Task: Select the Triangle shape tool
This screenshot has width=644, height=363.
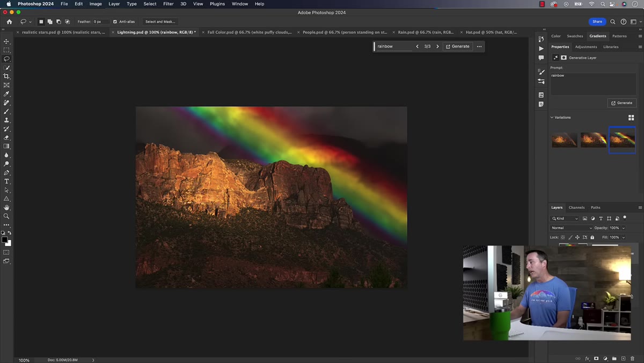Action: pos(6,199)
